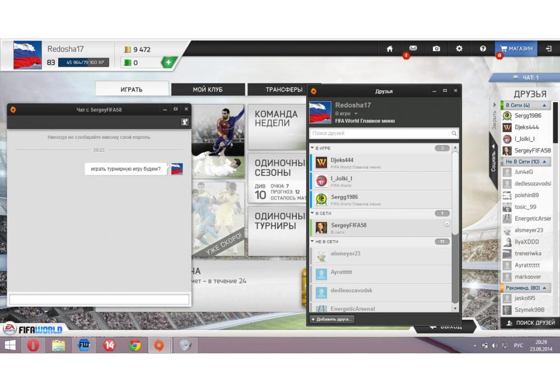
Task: Open Opera from the Windows taskbar
Action: pos(33,346)
